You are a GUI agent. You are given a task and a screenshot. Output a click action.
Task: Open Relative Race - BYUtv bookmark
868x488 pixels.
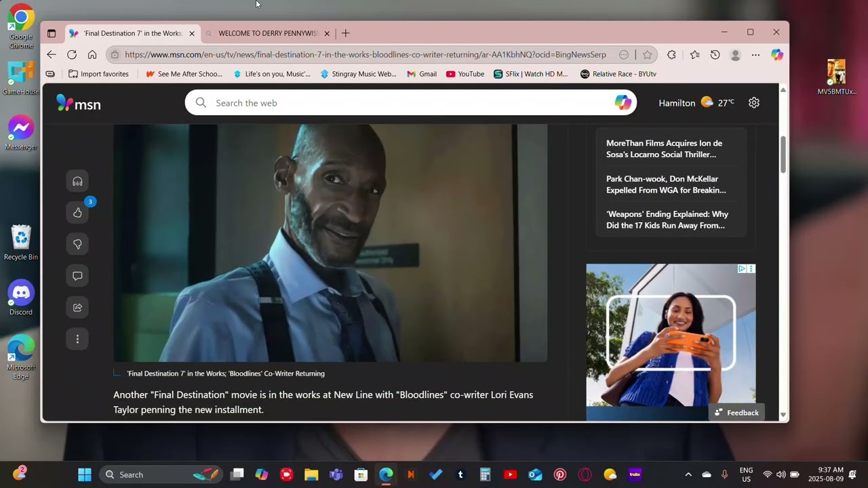618,74
